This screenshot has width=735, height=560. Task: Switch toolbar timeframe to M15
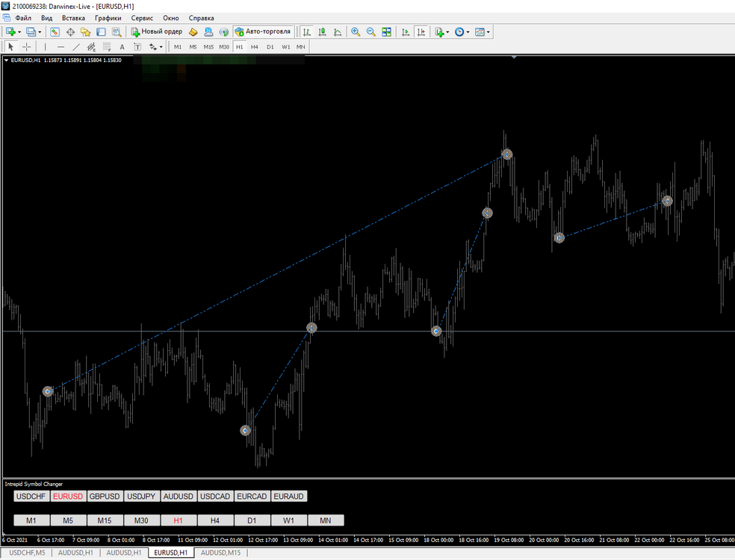click(x=208, y=47)
